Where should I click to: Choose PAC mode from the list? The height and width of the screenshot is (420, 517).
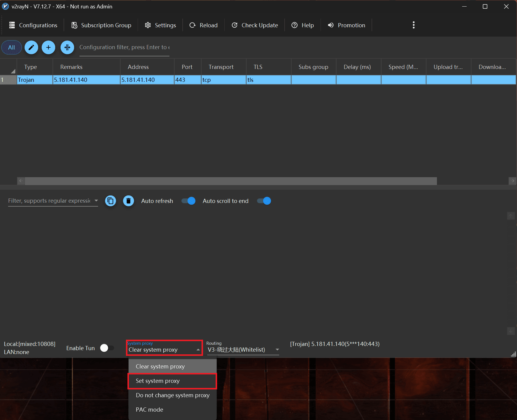click(149, 410)
